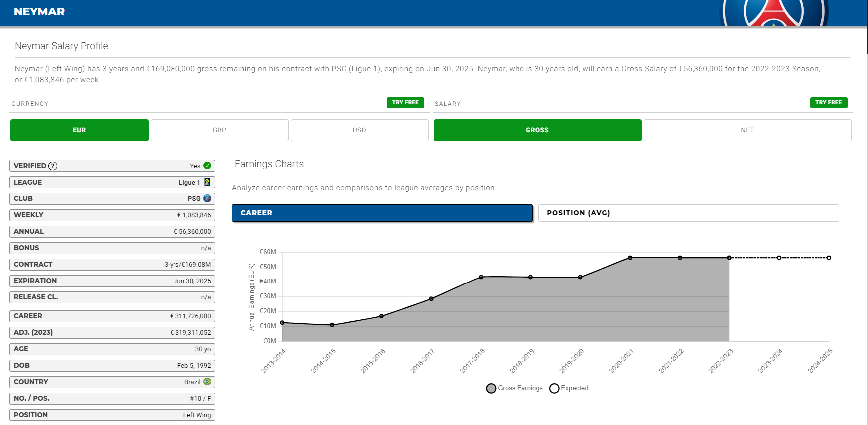868x425 pixels.
Task: Click the ADJ. (2023) € 319,311,052 row
Action: (x=112, y=333)
